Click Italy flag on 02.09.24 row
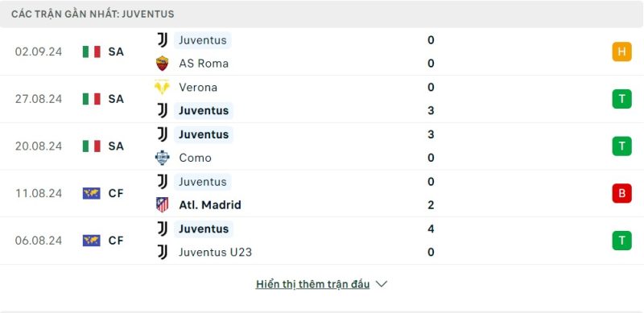This screenshot has width=644, height=313. [x=92, y=51]
